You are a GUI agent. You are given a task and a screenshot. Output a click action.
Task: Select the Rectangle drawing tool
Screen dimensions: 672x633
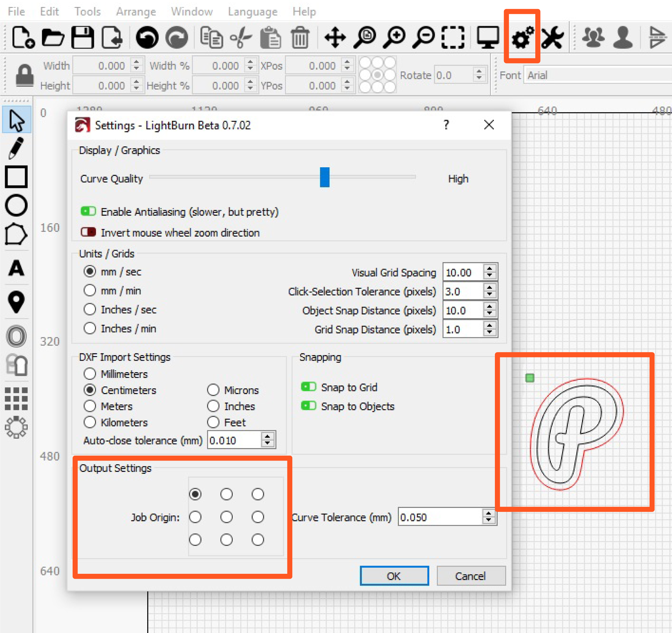(x=16, y=177)
